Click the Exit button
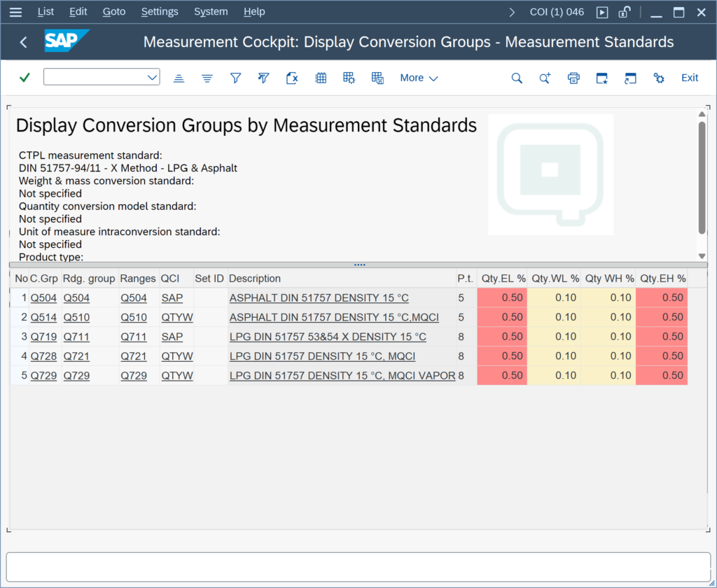Viewport: 717px width, 588px height. coord(690,78)
